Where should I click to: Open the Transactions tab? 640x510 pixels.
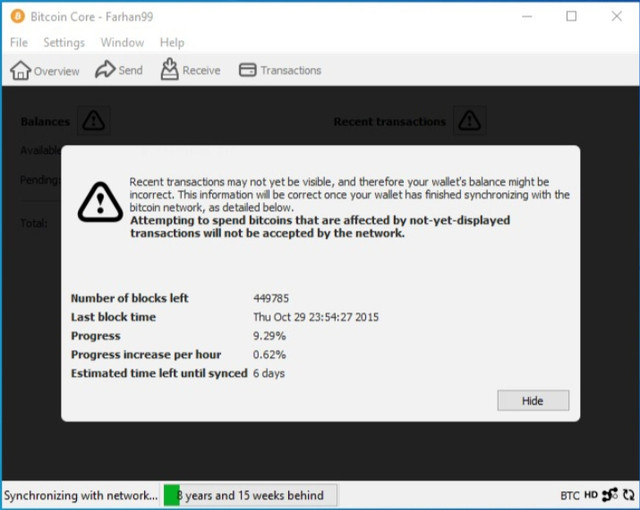[280, 70]
